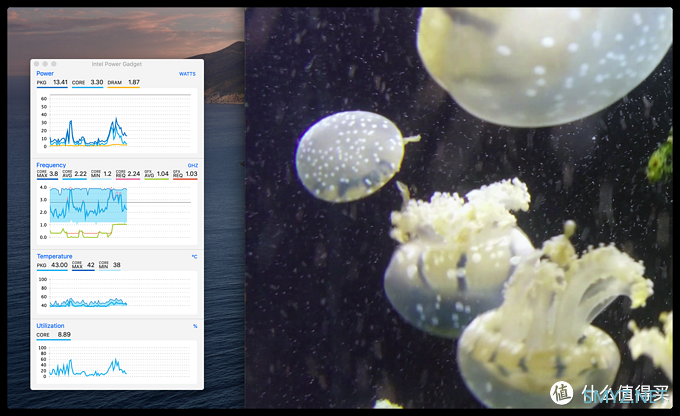Click the GHZ unit label

193,165
